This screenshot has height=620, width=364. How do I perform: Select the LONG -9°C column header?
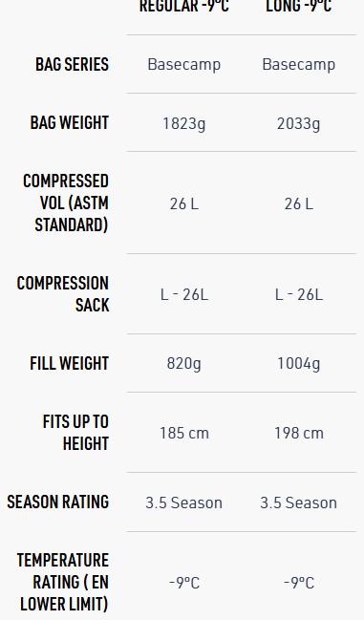coord(299,6)
